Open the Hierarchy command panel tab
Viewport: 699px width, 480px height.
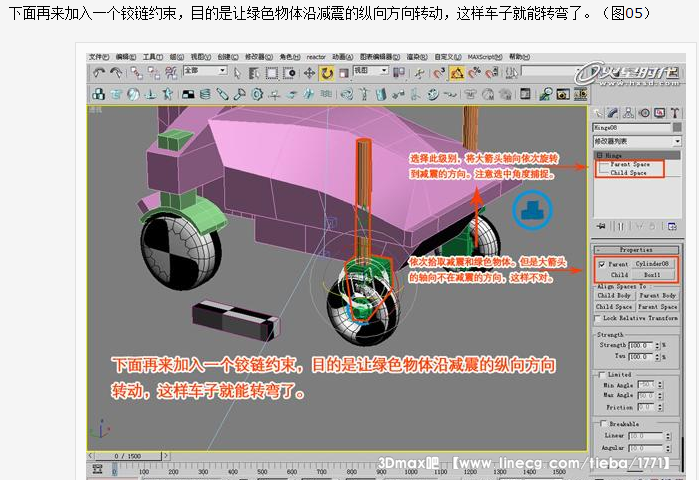(629, 113)
